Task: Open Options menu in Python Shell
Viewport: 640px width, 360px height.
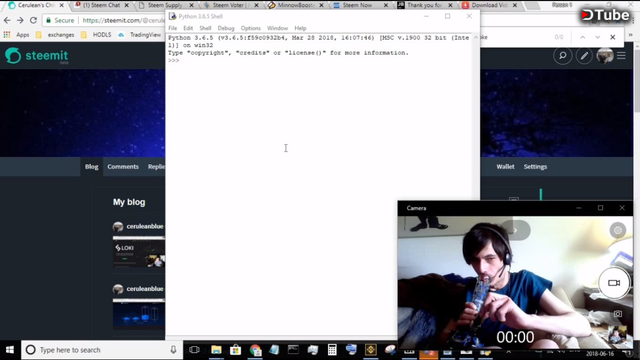Action: [251, 28]
